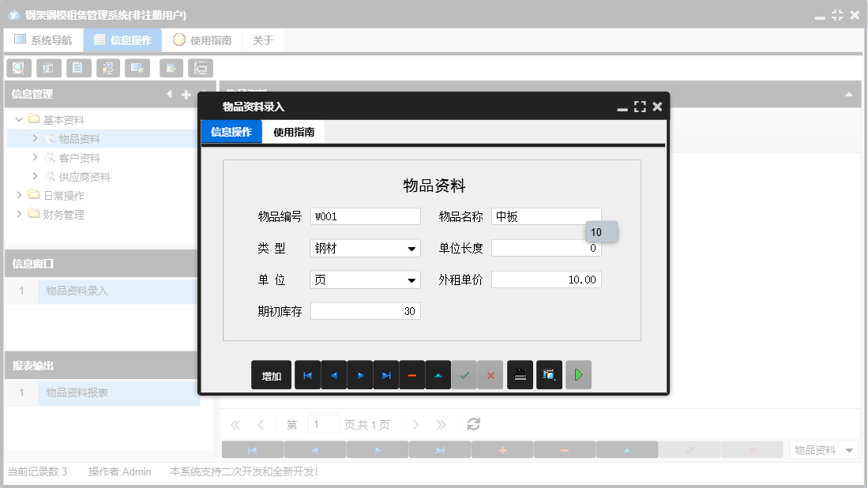Delete current record with the red minus icon
Image resolution: width=868 pixels, height=488 pixels.
[412, 374]
